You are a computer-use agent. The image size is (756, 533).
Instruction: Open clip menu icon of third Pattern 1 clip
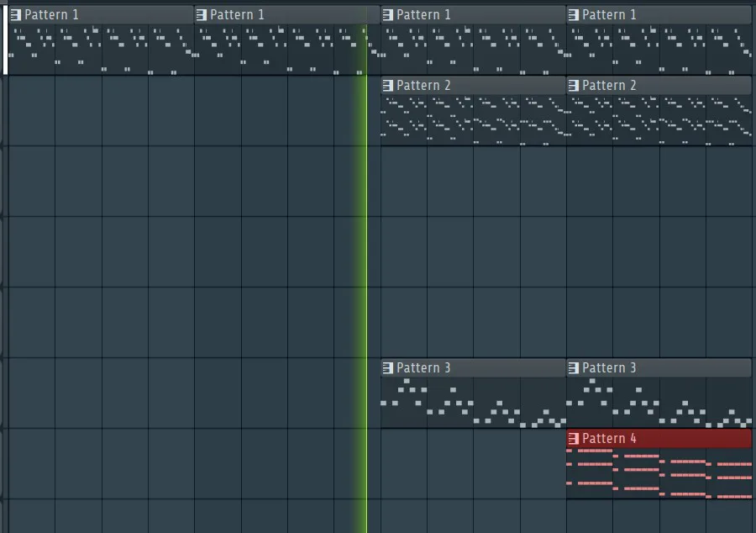point(387,15)
